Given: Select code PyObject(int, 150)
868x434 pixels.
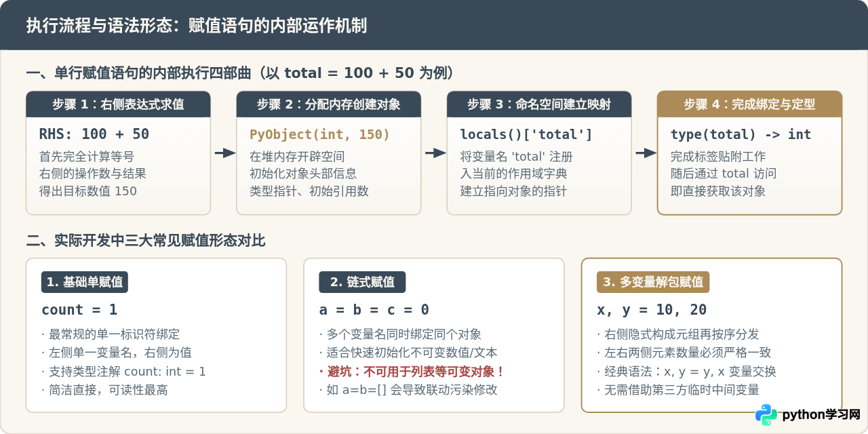Looking at the screenshot, I should point(319,134).
